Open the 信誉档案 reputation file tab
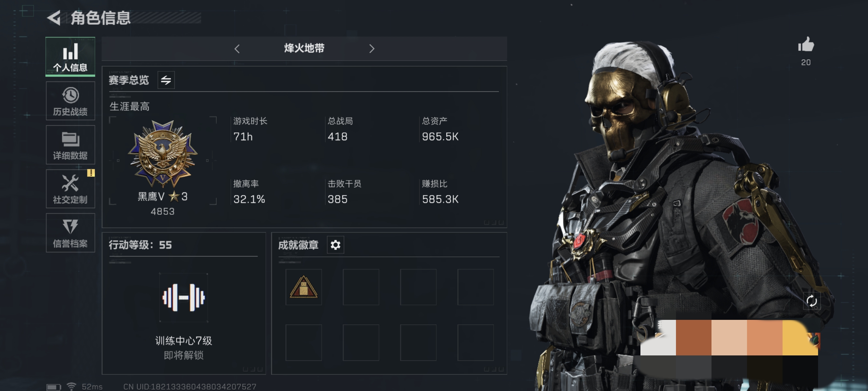This screenshot has height=391, width=868. 70,232
